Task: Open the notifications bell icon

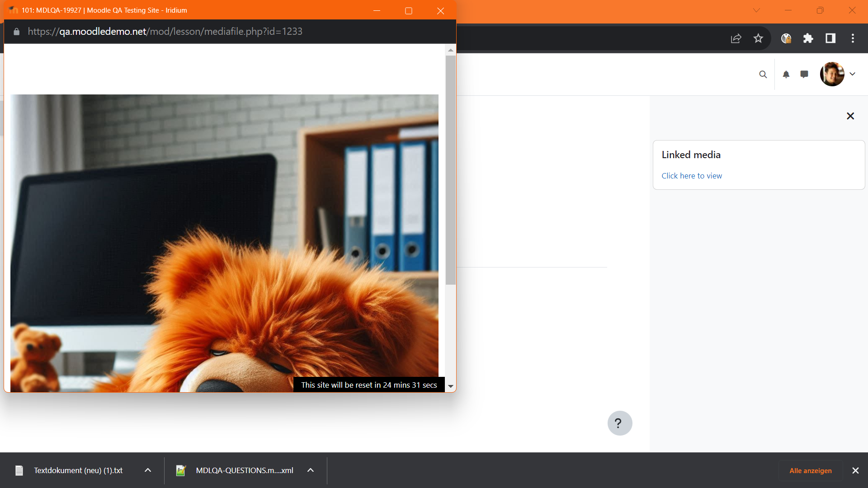Action: click(786, 75)
